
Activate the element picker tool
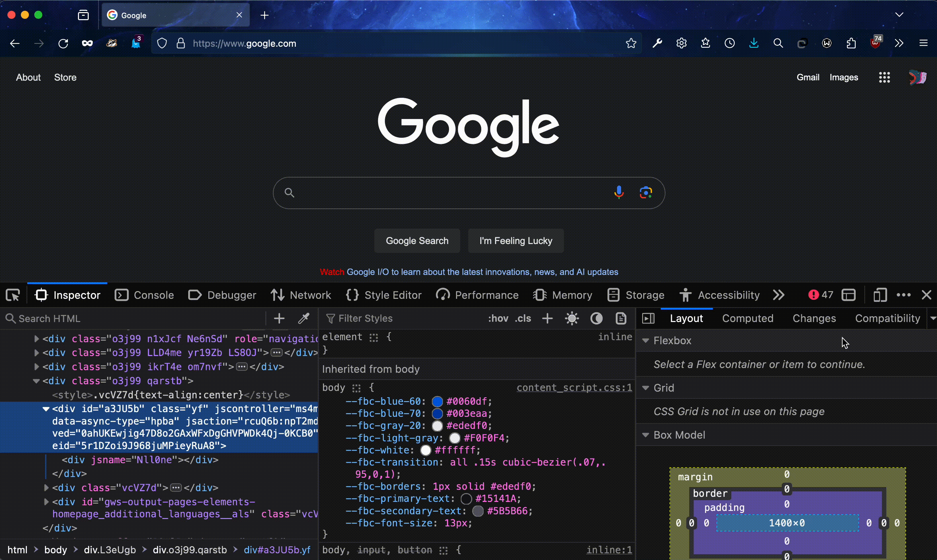[x=13, y=295]
